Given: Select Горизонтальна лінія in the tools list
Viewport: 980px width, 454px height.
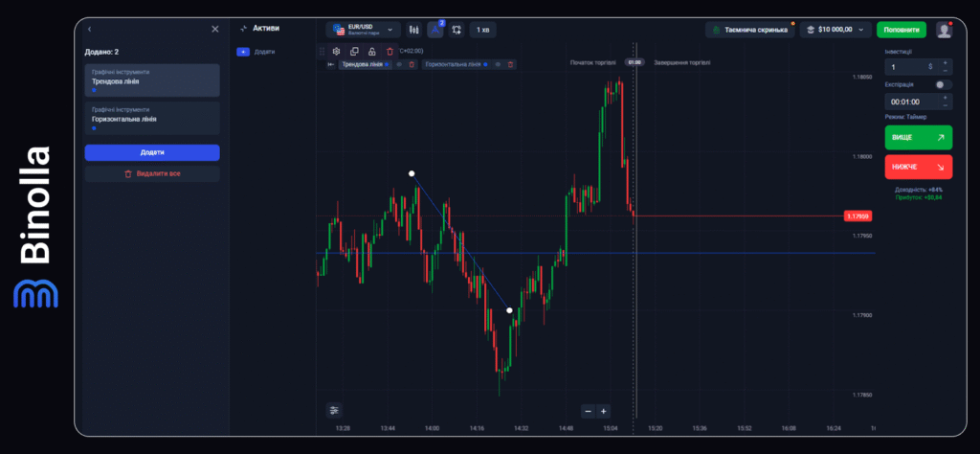Looking at the screenshot, I should (152, 118).
